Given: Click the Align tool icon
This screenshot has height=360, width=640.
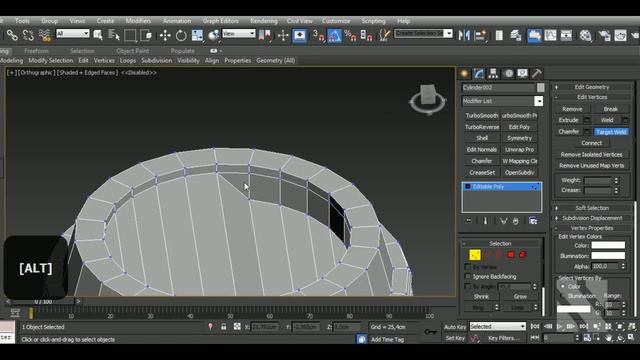Looking at the screenshot, I should (480, 36).
